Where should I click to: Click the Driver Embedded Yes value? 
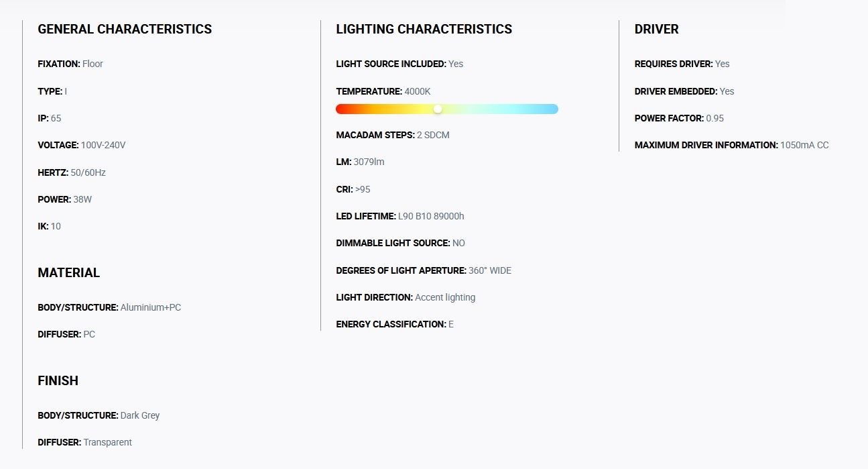coord(727,91)
